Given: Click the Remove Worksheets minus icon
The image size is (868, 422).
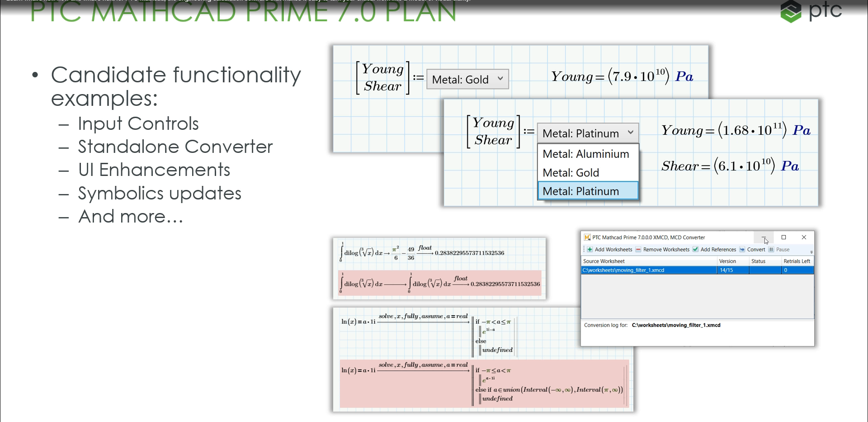Looking at the screenshot, I should [638, 250].
